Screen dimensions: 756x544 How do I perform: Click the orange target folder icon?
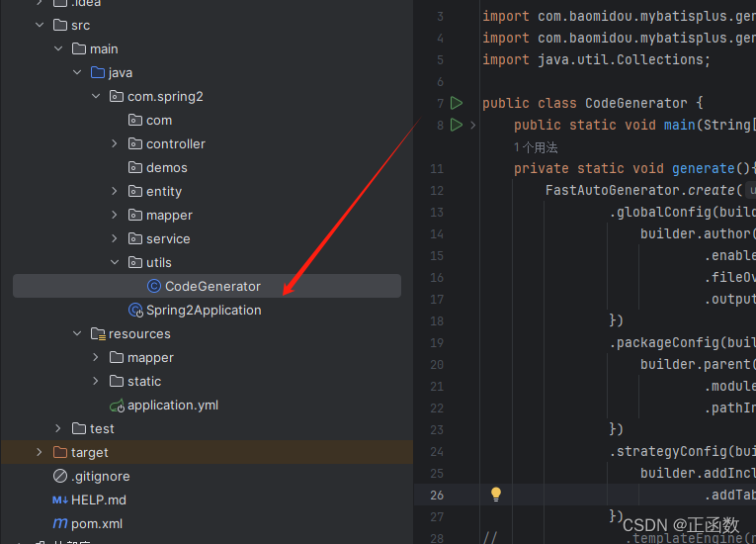tap(59, 452)
